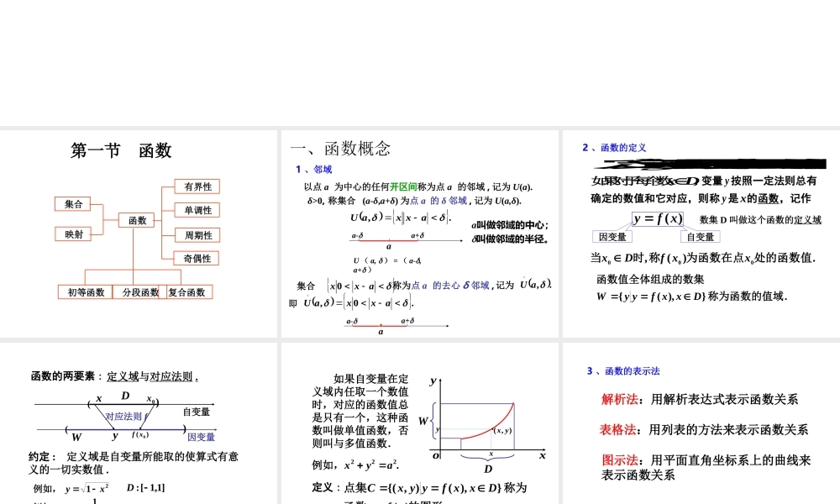Viewport: 840px width, 504px height.
Task: Click the 有界性 box
Action: pos(197,186)
